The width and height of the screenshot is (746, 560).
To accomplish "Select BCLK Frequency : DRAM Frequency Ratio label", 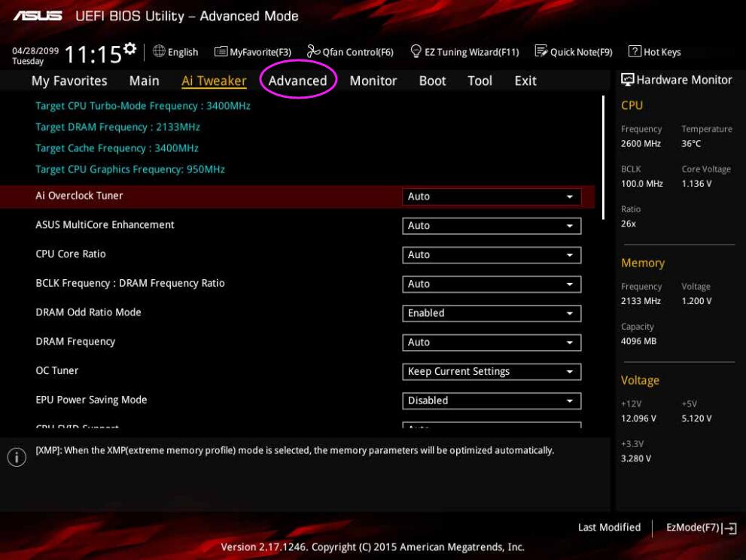I will tap(130, 283).
